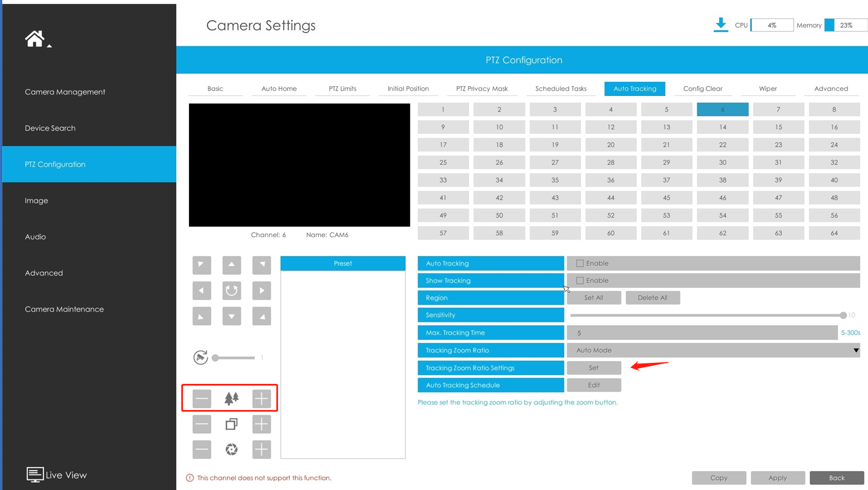The height and width of the screenshot is (490, 868).
Task: Open the Config Clear tab
Action: [x=703, y=88]
